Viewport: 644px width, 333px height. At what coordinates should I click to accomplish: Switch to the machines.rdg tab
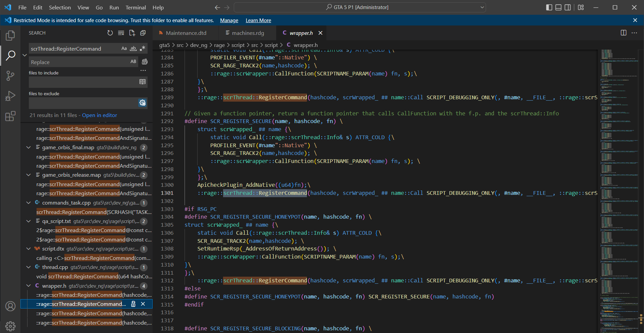point(248,33)
